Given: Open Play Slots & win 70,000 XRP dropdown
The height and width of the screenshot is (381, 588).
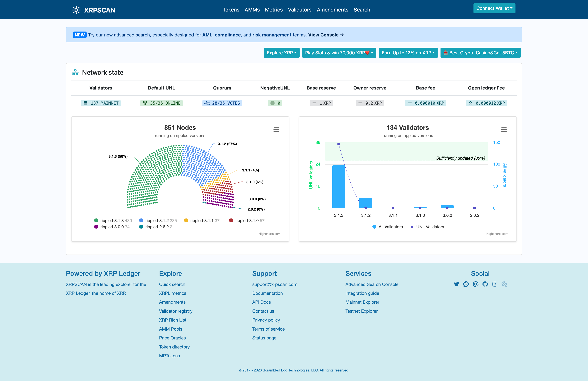Looking at the screenshot, I should [339, 53].
